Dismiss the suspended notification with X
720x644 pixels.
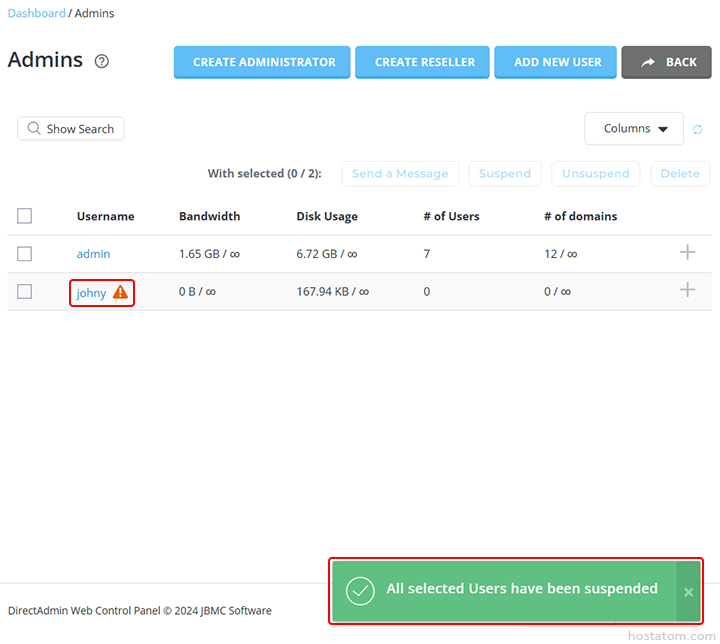688,591
